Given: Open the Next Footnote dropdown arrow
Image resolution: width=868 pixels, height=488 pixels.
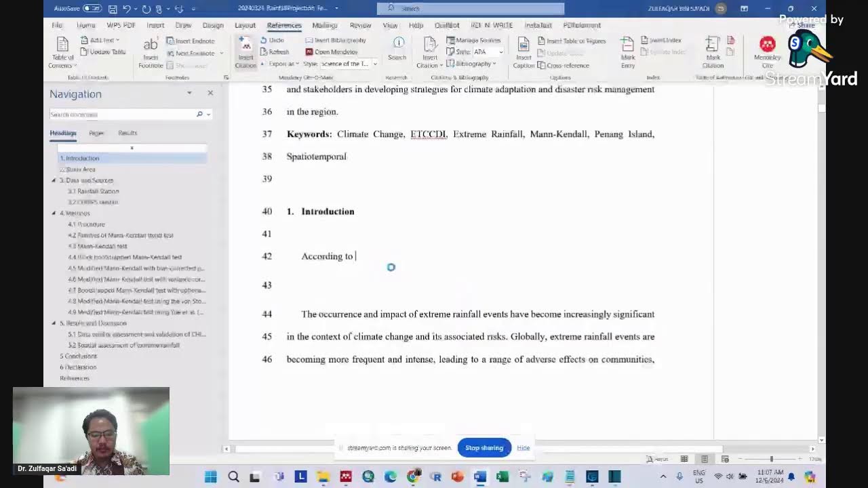Looking at the screenshot, I should [221, 53].
